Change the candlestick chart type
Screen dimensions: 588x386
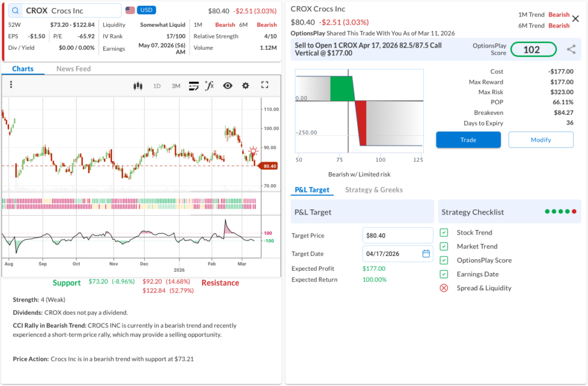point(137,86)
